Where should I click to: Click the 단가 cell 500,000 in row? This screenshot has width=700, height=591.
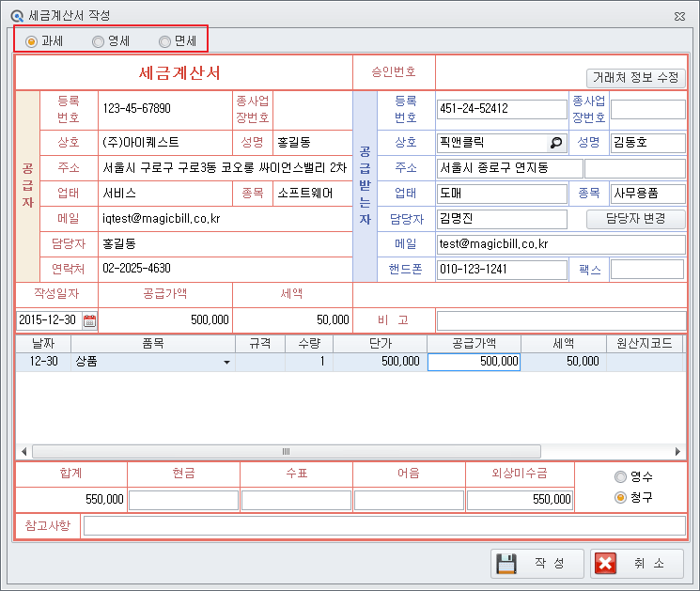click(381, 362)
